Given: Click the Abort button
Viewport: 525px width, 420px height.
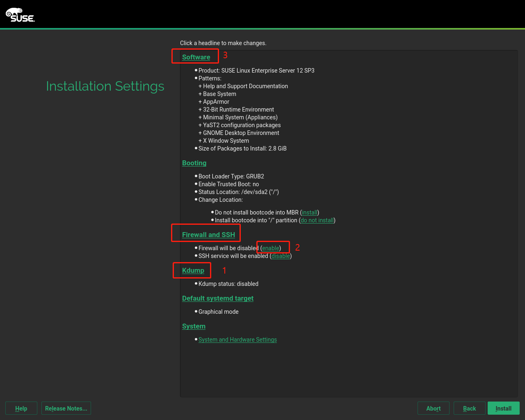Looking at the screenshot, I should pos(433,408).
